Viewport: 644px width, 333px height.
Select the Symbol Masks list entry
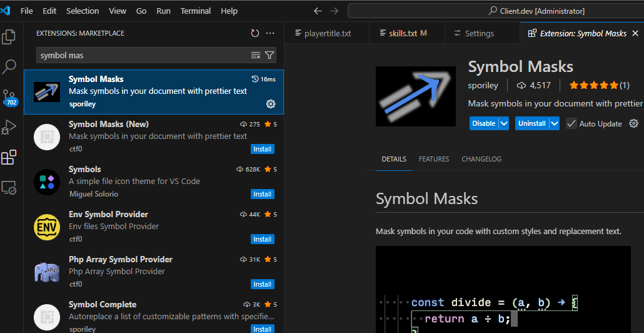(x=154, y=91)
